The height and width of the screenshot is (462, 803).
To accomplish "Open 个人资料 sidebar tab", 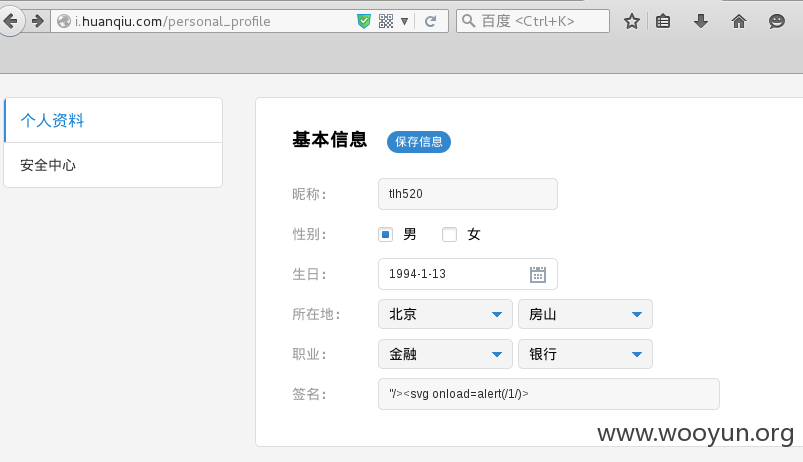I will point(113,120).
